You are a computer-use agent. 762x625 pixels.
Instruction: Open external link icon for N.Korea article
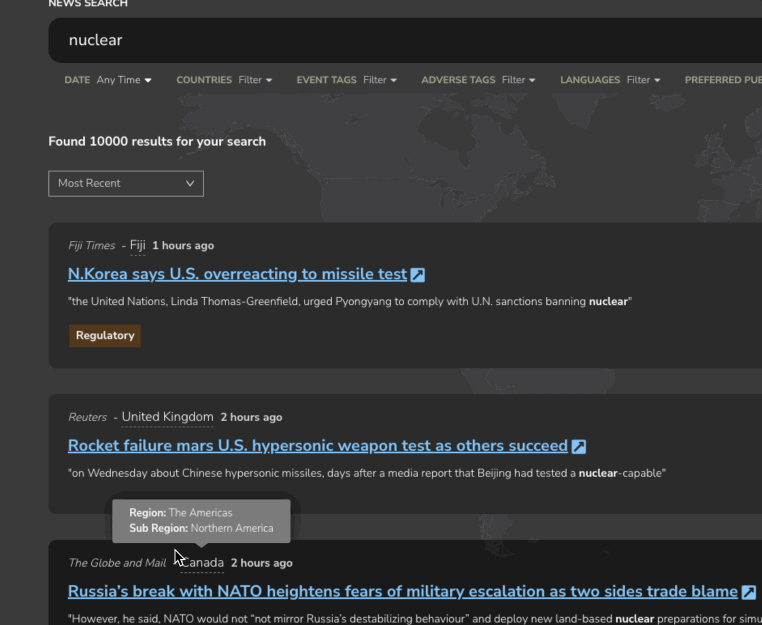click(x=418, y=275)
